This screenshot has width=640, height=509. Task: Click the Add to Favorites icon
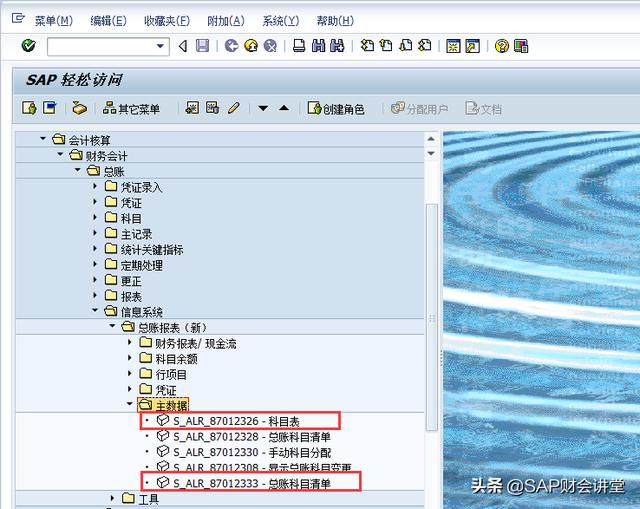tap(192, 108)
